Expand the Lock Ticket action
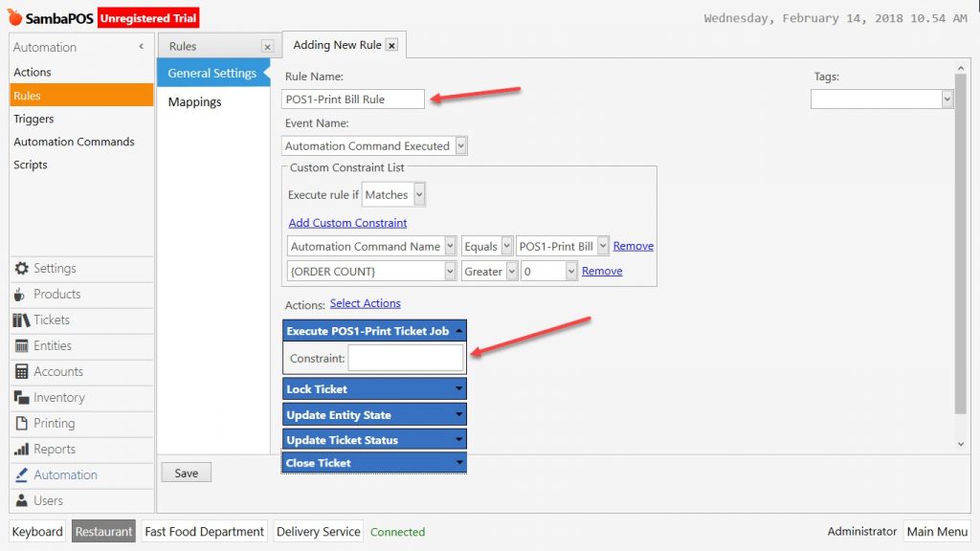The width and height of the screenshot is (980, 551). [x=459, y=388]
